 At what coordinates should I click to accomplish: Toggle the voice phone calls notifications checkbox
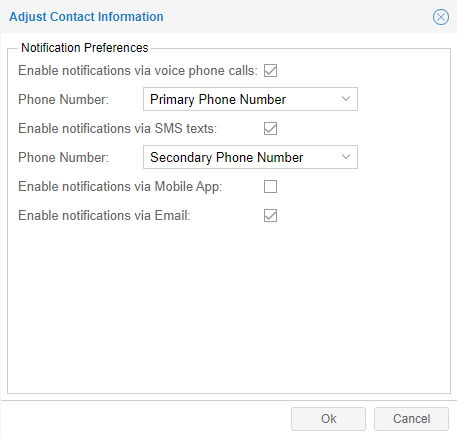(x=270, y=71)
